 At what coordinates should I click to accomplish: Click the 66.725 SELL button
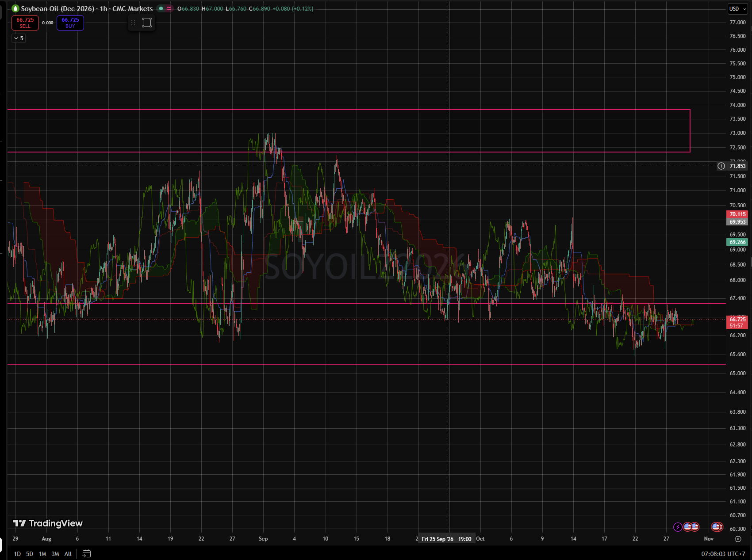[25, 23]
